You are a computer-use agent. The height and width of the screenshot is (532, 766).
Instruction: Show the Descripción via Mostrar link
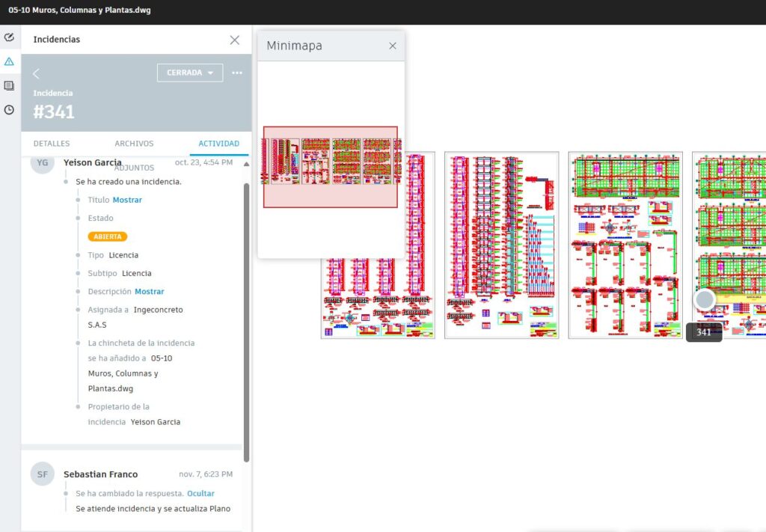point(150,291)
